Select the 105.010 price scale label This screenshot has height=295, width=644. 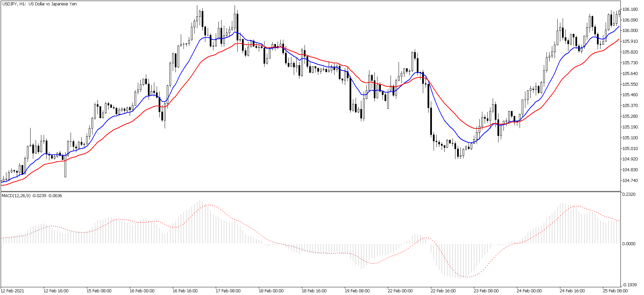click(x=630, y=149)
